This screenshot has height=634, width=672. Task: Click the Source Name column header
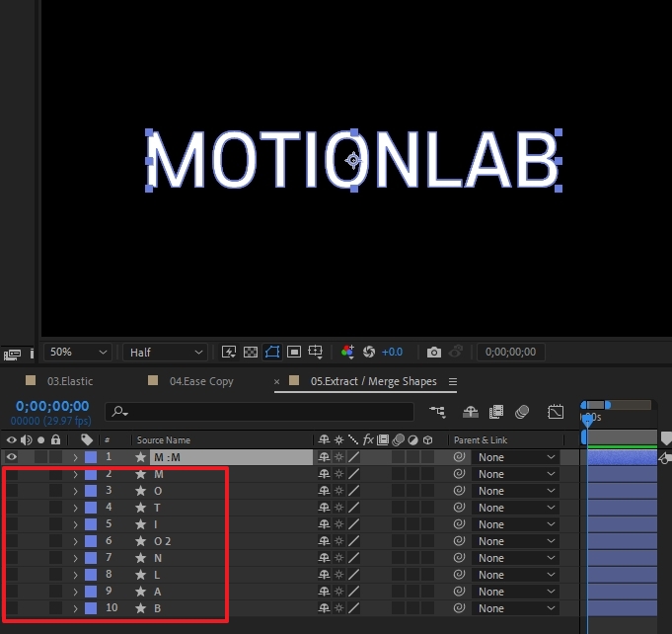pyautogui.click(x=163, y=440)
